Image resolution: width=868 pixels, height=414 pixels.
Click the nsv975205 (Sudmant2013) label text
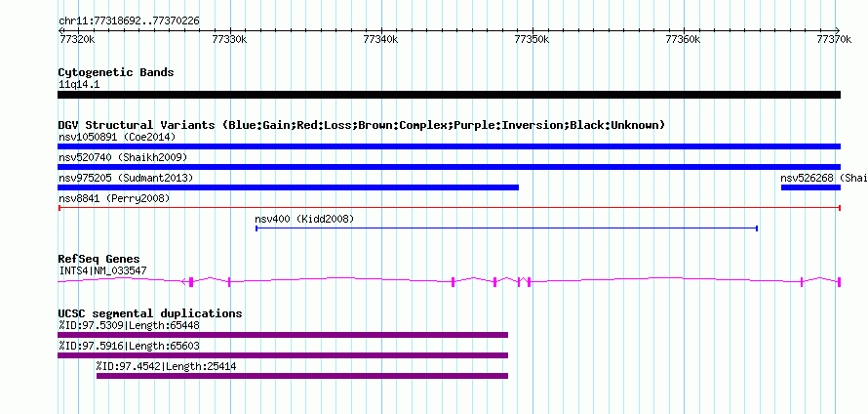126,178
